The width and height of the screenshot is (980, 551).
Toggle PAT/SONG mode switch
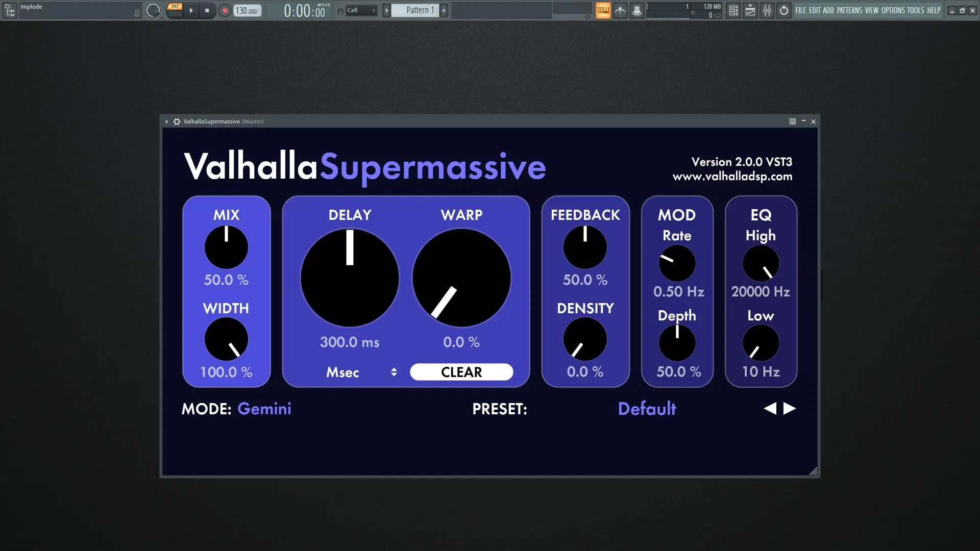pyautogui.click(x=175, y=10)
